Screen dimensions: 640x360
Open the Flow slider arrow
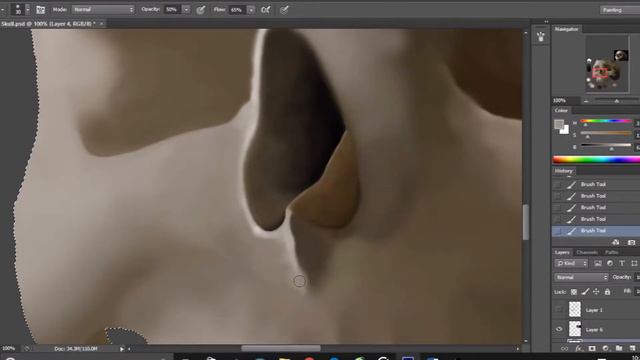pyautogui.click(x=251, y=9)
